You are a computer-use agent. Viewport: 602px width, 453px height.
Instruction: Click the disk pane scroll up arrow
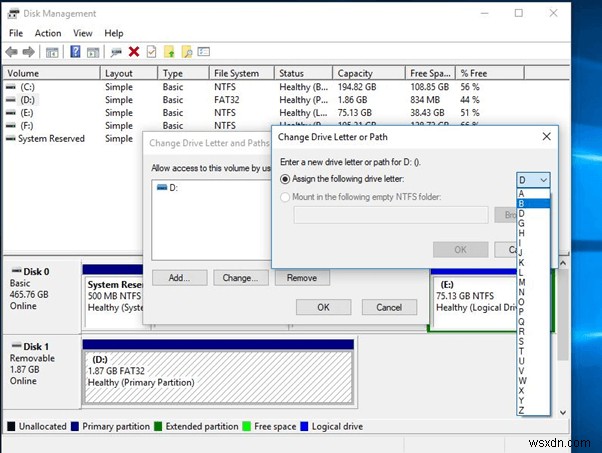pyautogui.click(x=562, y=263)
